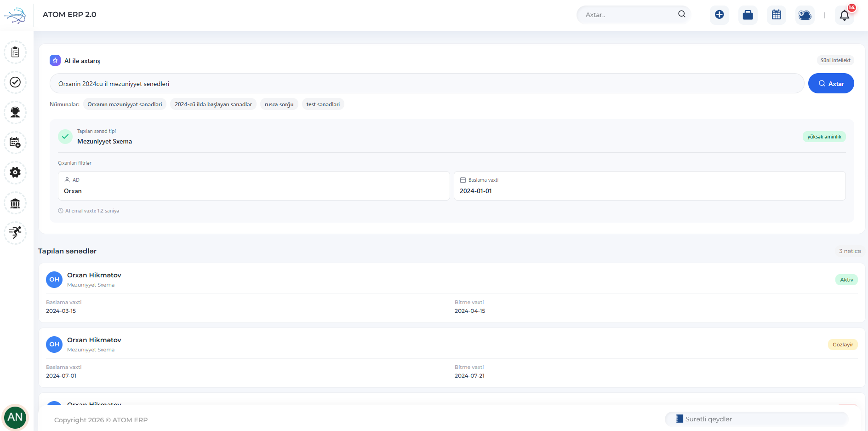
Task: Click the plus add icon in header
Action: pos(720,15)
